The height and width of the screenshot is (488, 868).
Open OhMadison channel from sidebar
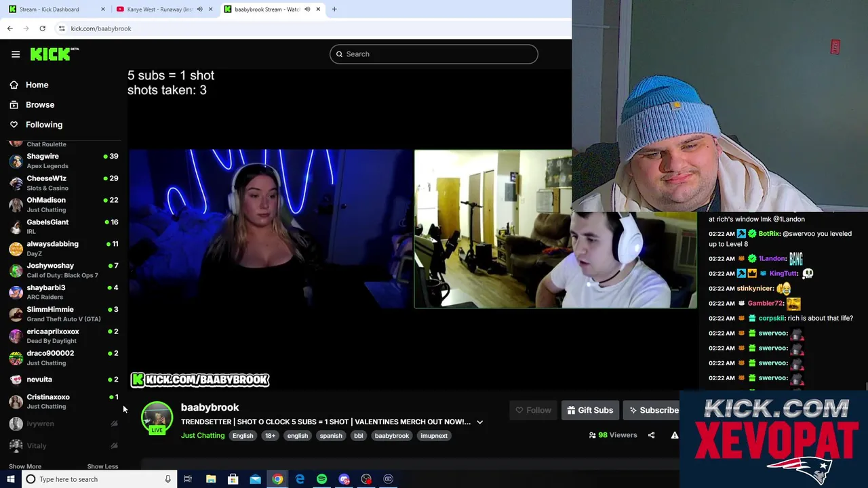pos(63,205)
